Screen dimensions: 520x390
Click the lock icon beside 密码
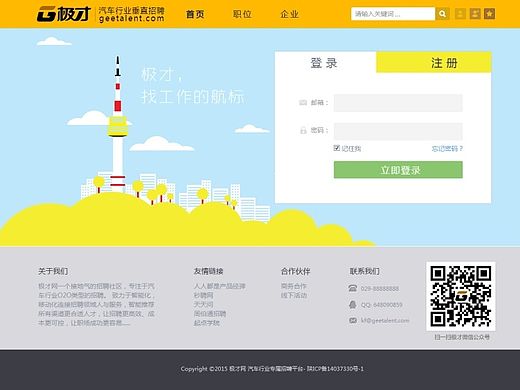(303, 130)
